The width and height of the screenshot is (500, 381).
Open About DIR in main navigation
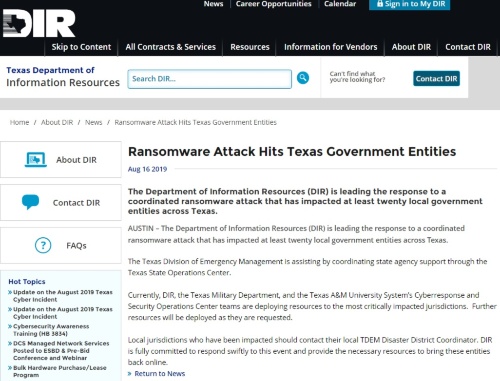(x=411, y=47)
